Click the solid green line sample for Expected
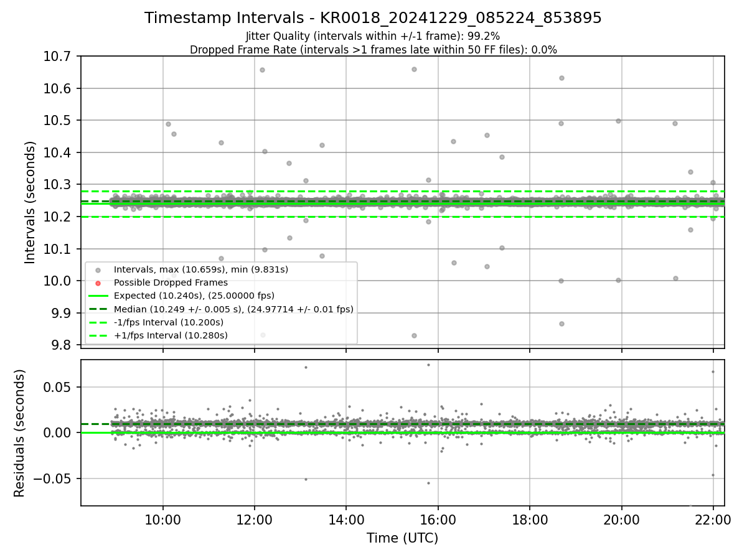747x560 pixels. (x=98, y=296)
